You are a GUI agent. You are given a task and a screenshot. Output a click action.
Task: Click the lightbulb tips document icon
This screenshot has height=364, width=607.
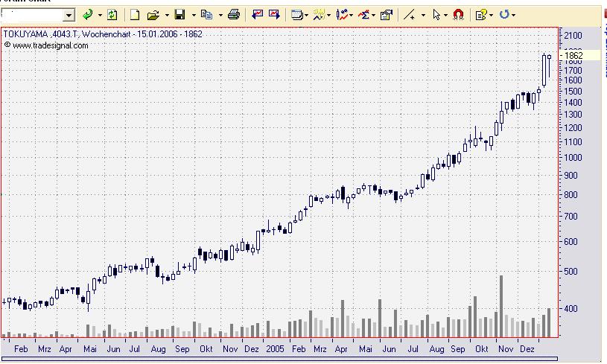[481, 15]
